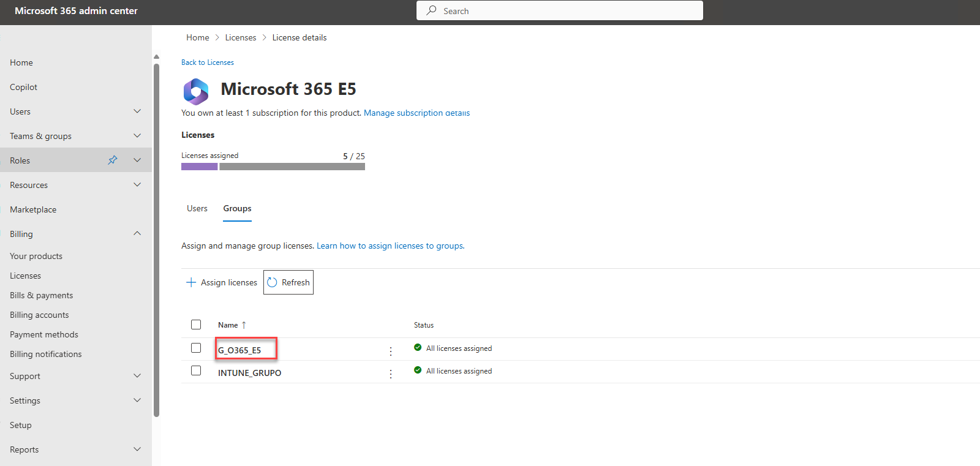Screen dimensions: 980x466
Task: Click into the Search input field
Action: [570, 10]
